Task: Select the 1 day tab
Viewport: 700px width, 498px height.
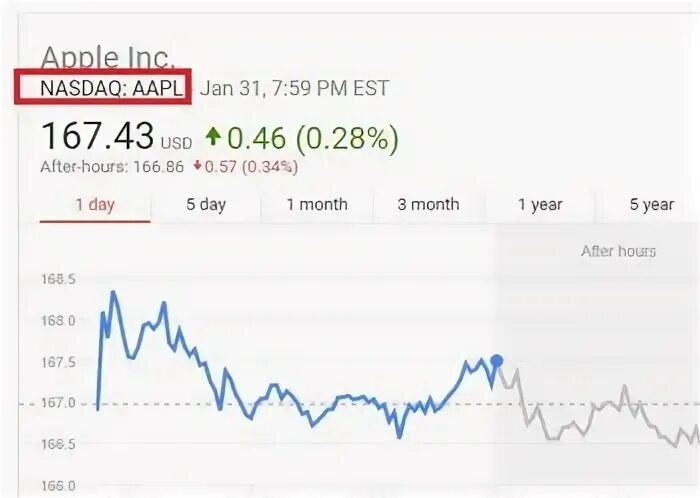Action: (95, 205)
